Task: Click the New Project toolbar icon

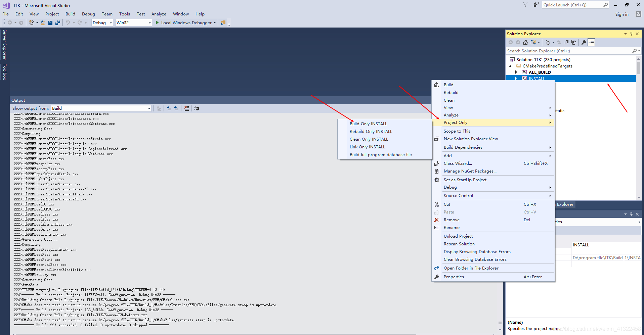Action: [x=31, y=23]
